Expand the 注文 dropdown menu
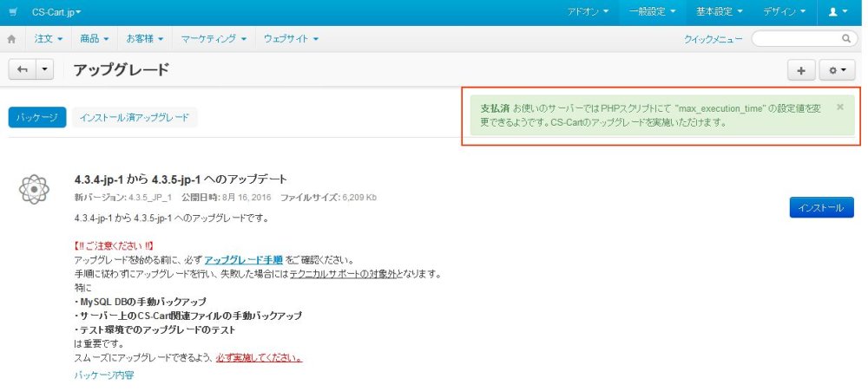The height and width of the screenshot is (391, 868). pos(48,39)
